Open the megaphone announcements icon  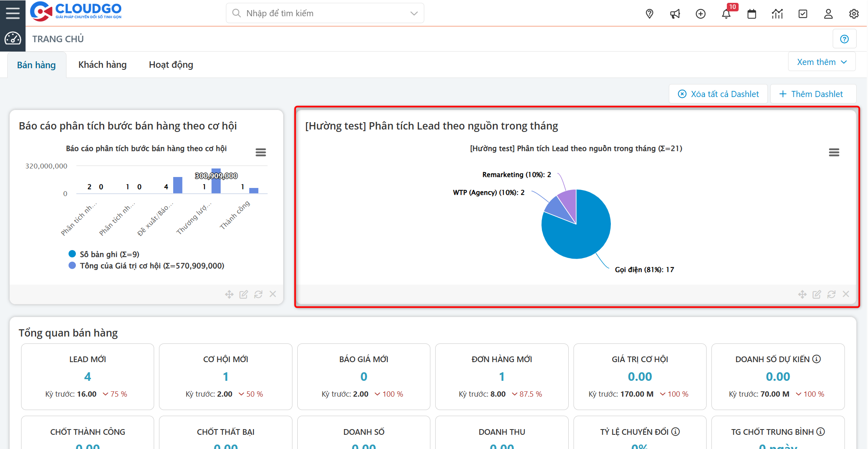pyautogui.click(x=675, y=14)
